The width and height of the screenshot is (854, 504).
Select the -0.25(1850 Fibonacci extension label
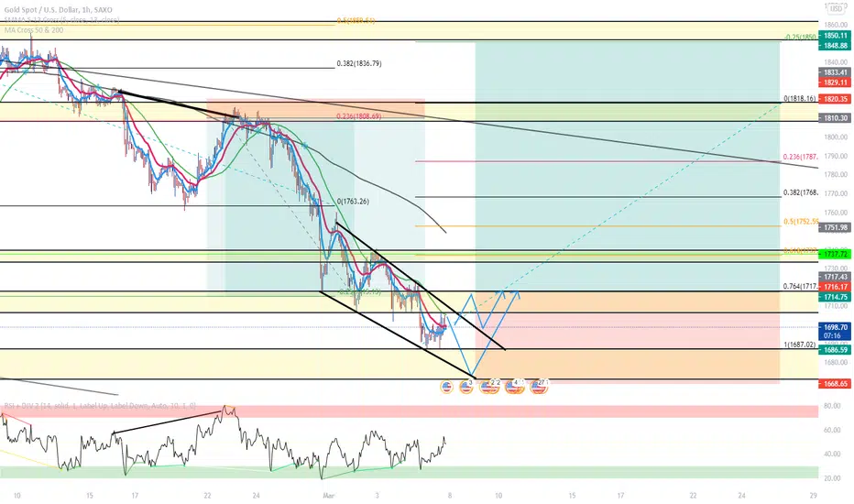[801, 37]
